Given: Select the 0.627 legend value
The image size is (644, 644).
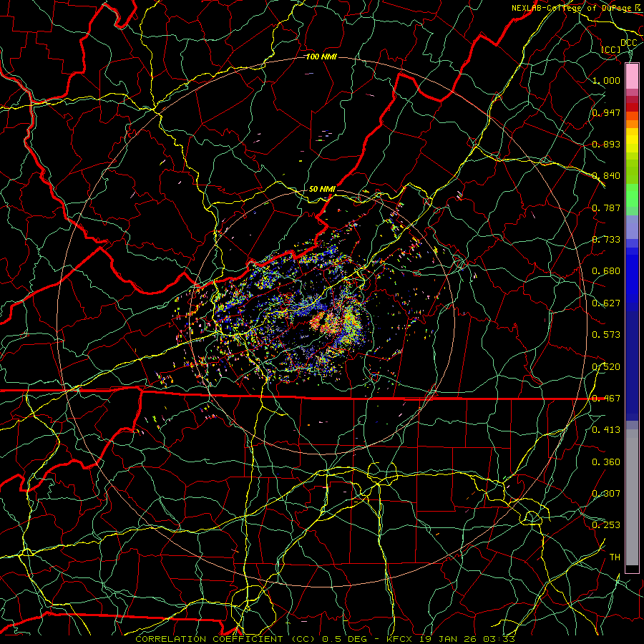Looking at the screenshot, I should tap(606, 303).
